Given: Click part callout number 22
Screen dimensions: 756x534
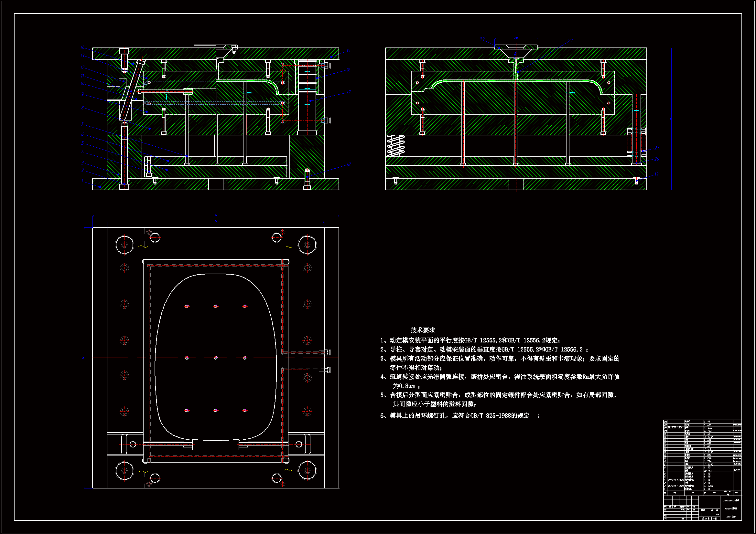Looking at the screenshot, I should coord(570,40).
